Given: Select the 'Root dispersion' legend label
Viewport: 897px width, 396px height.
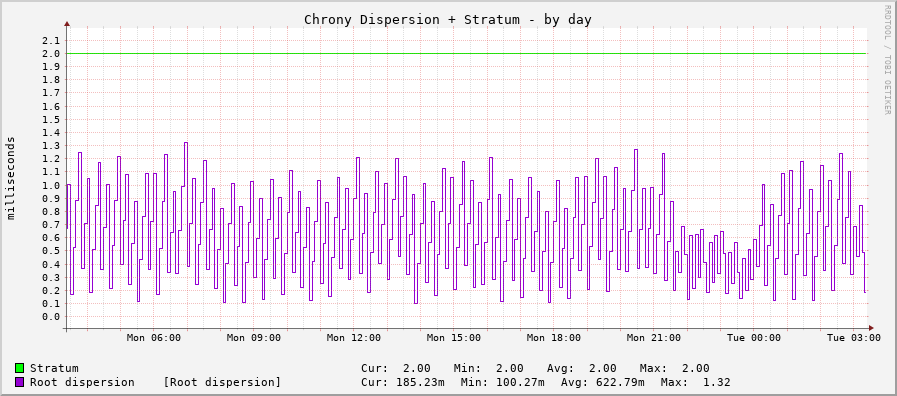Looking at the screenshot, I should 82,382.
